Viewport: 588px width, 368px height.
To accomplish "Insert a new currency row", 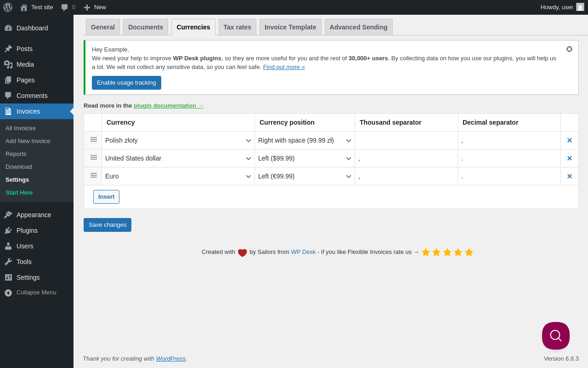I will tap(106, 197).
